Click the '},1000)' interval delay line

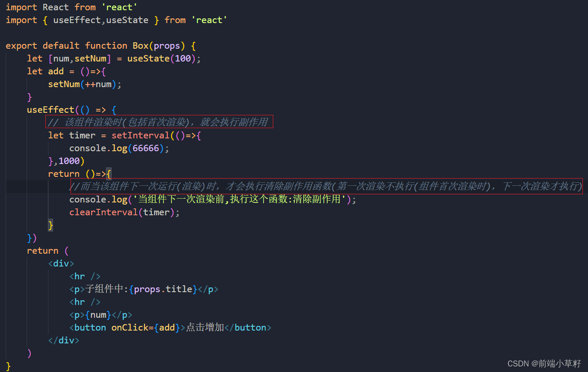pyautogui.click(x=66, y=161)
